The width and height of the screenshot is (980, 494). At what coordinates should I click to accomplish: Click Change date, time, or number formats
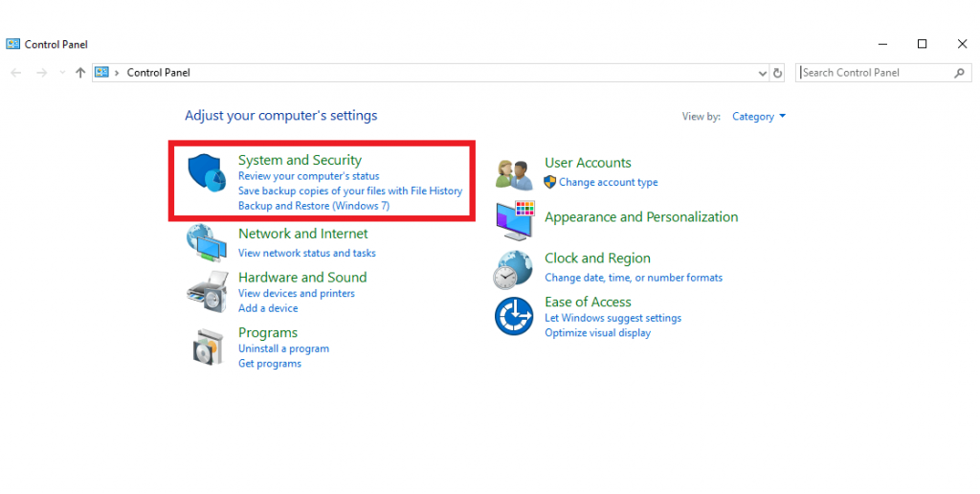point(634,278)
